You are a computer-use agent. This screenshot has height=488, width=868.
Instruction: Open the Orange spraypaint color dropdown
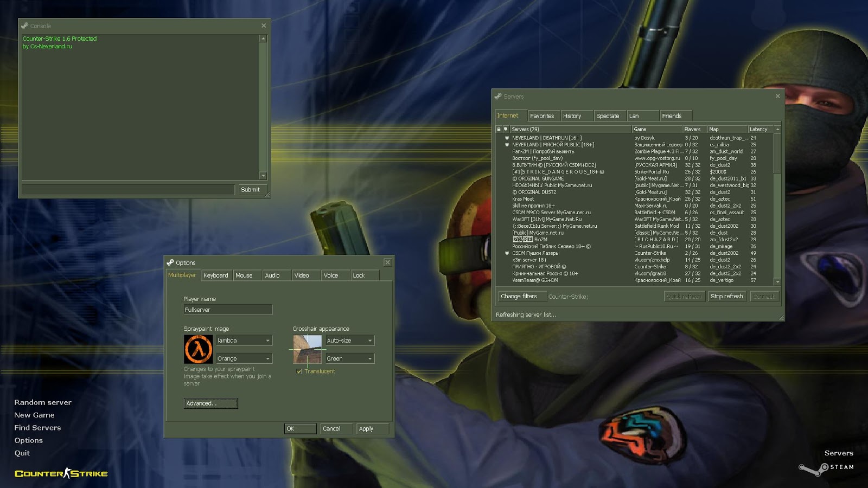point(244,358)
